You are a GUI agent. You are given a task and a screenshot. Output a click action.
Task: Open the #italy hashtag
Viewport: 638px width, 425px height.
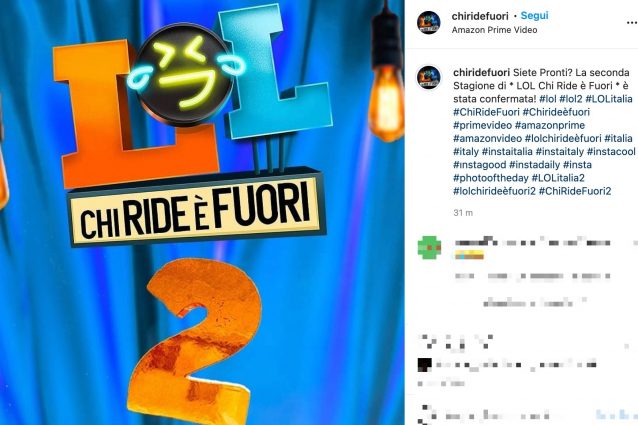coord(466,152)
